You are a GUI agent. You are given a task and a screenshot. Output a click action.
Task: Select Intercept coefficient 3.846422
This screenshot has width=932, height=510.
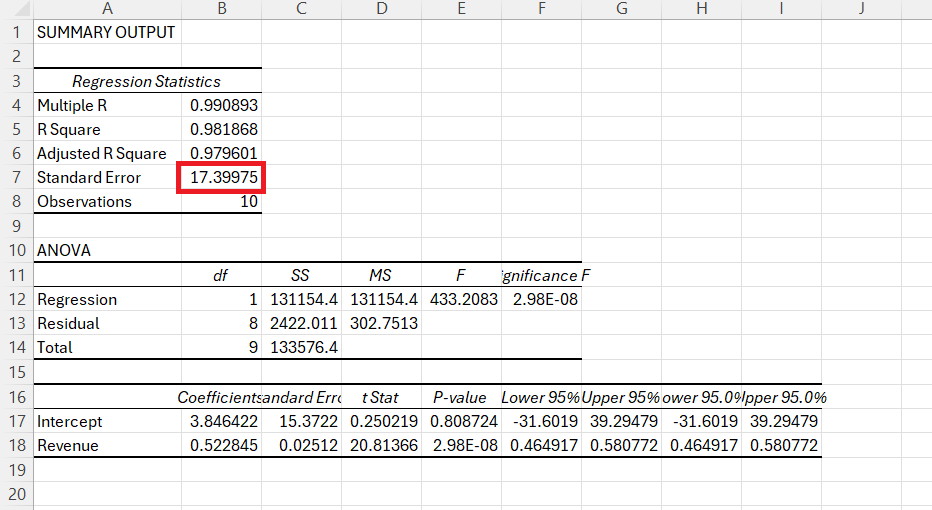[x=221, y=421]
